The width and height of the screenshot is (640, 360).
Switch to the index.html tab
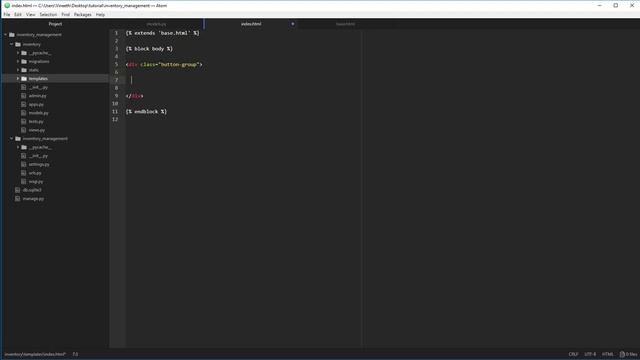point(251,24)
